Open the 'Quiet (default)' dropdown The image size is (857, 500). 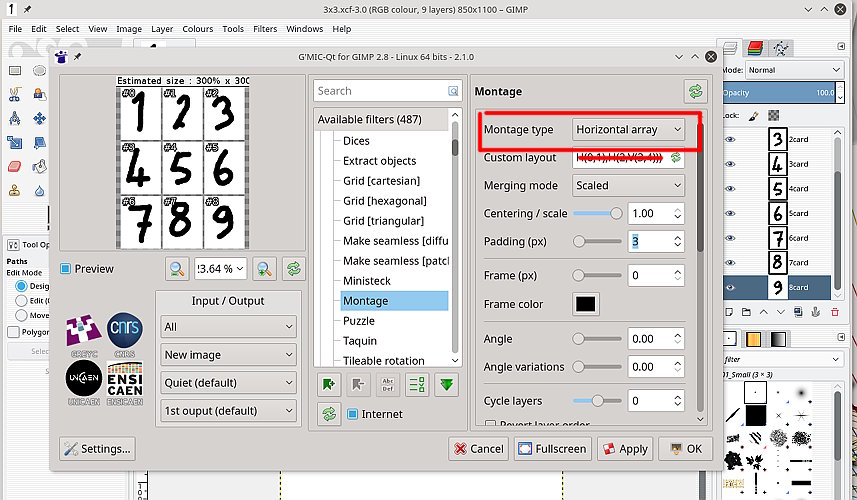[228, 383]
